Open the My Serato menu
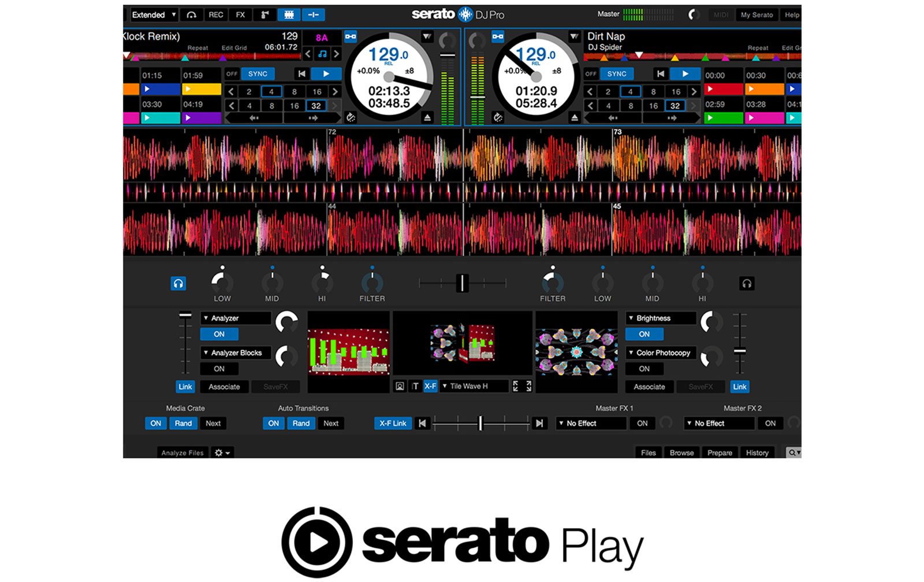This screenshot has width=924, height=582. pos(757,14)
